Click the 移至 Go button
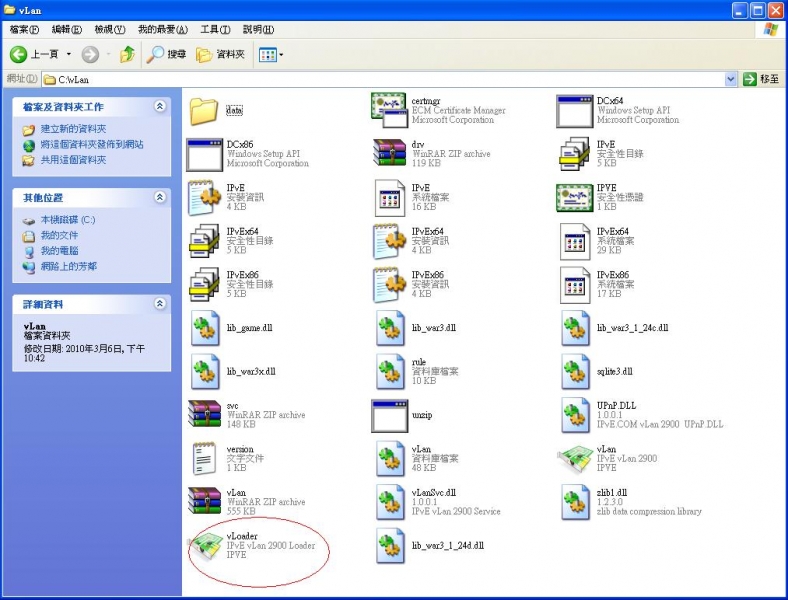The height and width of the screenshot is (600, 788). pyautogui.click(x=762, y=79)
